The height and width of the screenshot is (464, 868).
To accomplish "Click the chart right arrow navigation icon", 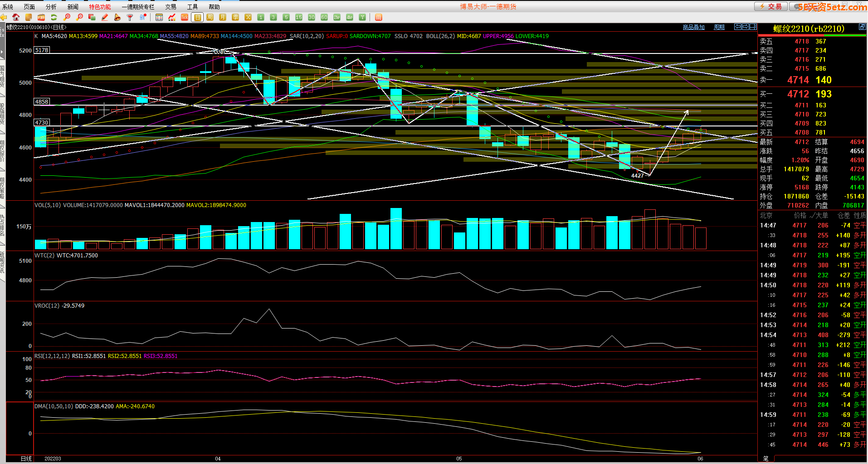I will pos(745,27).
